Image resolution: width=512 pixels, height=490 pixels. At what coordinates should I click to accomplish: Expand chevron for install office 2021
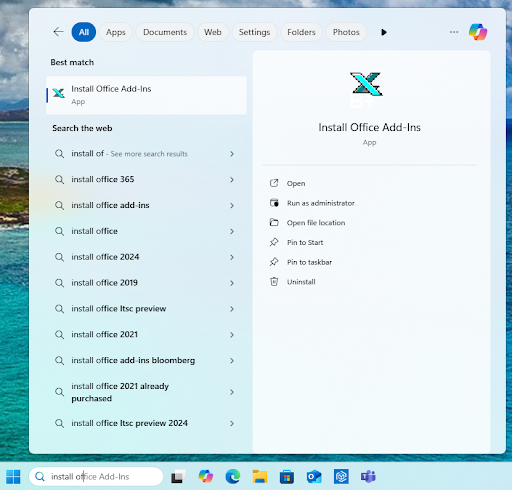pyautogui.click(x=232, y=335)
